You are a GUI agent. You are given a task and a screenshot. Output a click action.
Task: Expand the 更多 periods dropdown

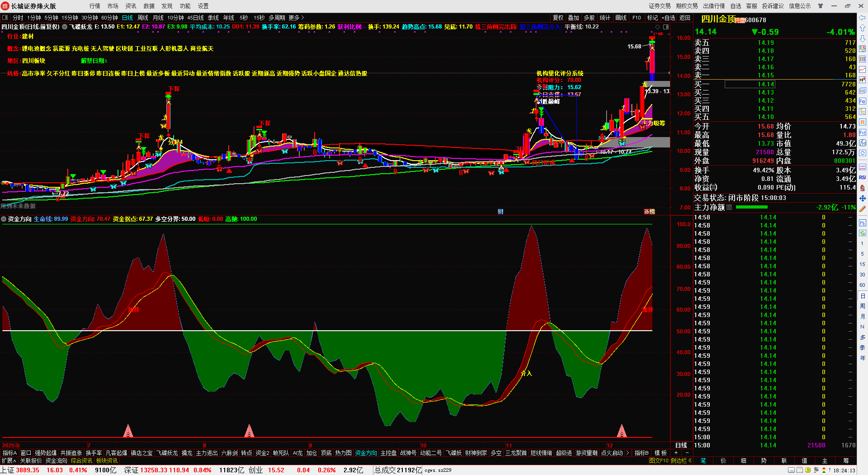click(x=296, y=18)
